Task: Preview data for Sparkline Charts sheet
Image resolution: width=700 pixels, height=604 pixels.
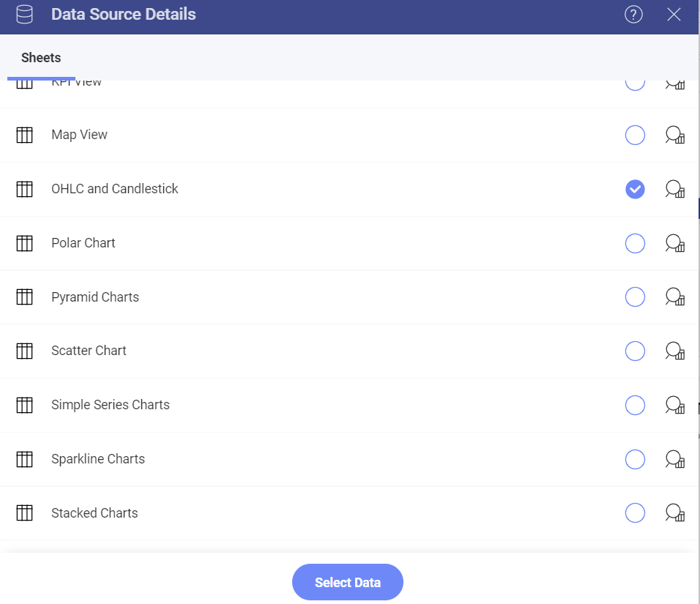Action: click(x=674, y=459)
